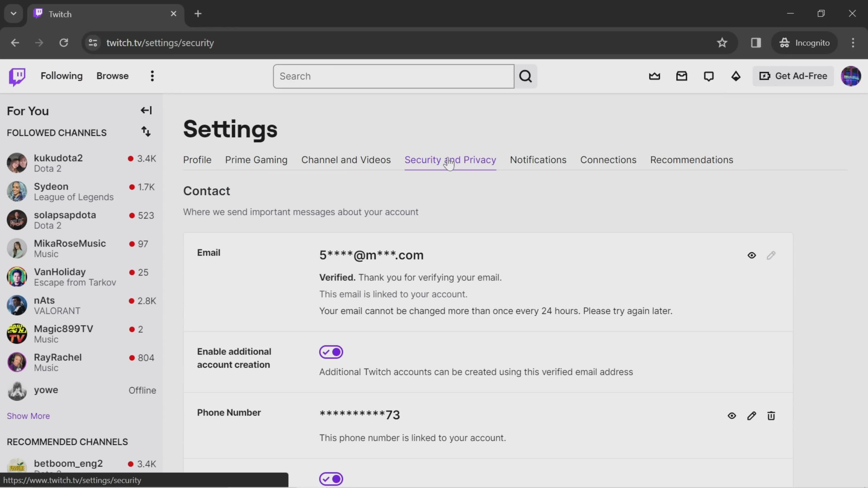This screenshot has height=488, width=868.
Task: Open the notifications inbox icon
Action: click(x=681, y=76)
